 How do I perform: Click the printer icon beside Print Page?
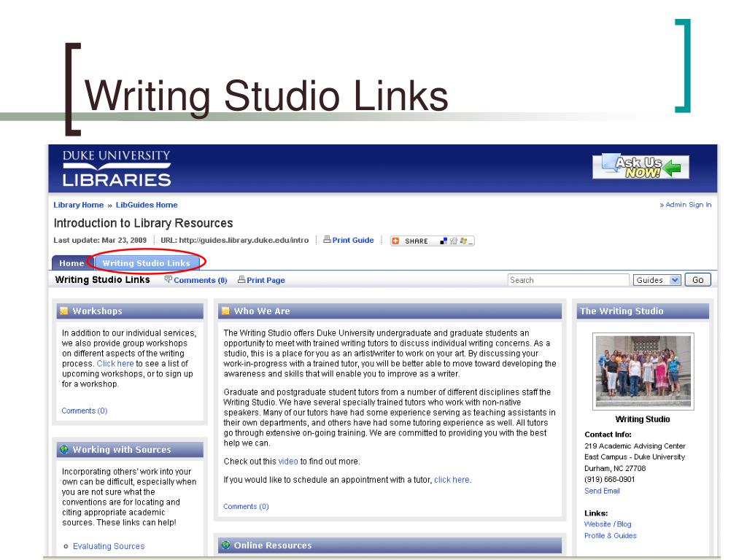point(241,279)
